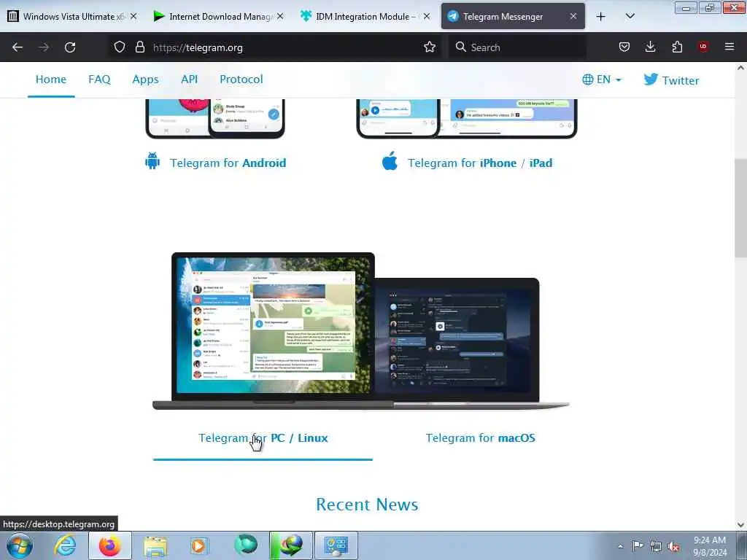Open a new tab with the plus button
Image resolution: width=747 pixels, height=560 pixels.
(601, 17)
